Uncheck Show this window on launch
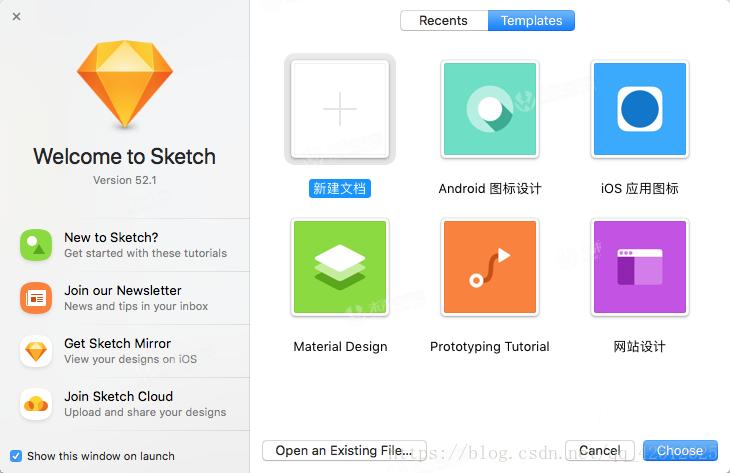Screen dimensions: 730x473 [16, 456]
